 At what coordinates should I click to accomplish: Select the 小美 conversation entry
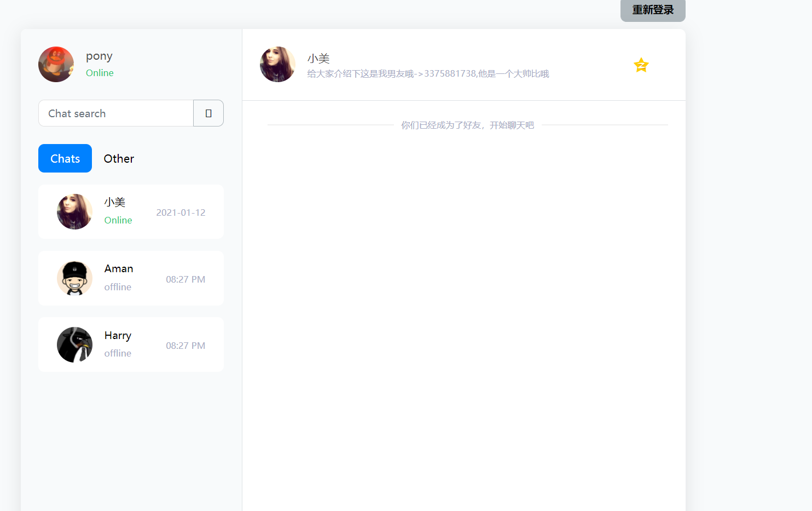point(131,211)
